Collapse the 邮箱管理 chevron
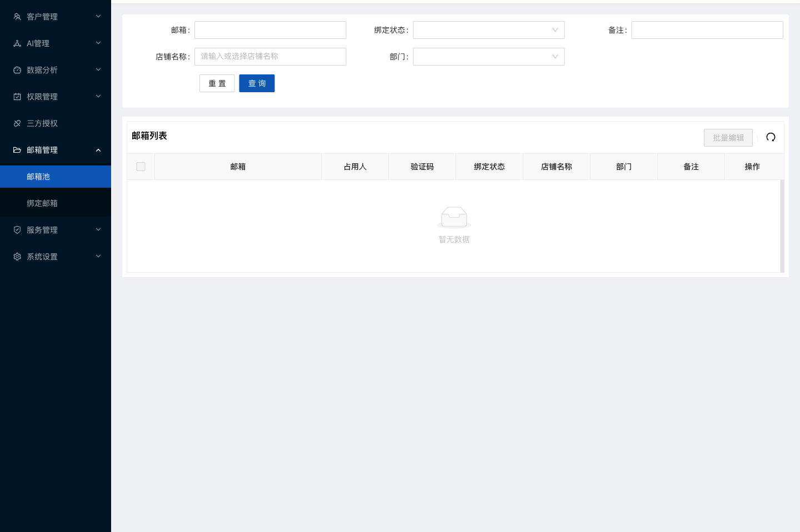 tap(98, 150)
